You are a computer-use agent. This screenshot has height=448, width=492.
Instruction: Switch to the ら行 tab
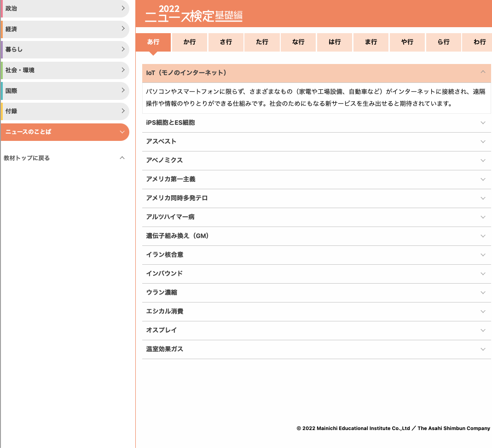[x=444, y=42]
